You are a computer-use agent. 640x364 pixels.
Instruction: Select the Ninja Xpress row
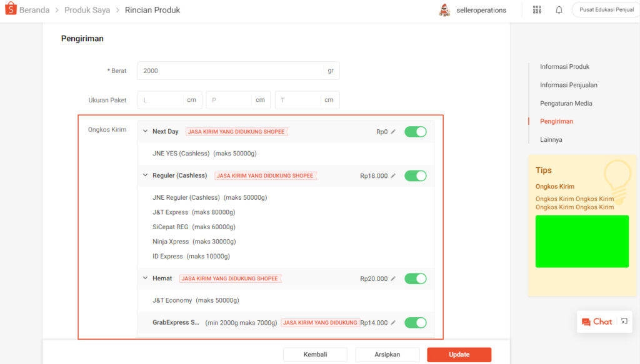pos(194,242)
